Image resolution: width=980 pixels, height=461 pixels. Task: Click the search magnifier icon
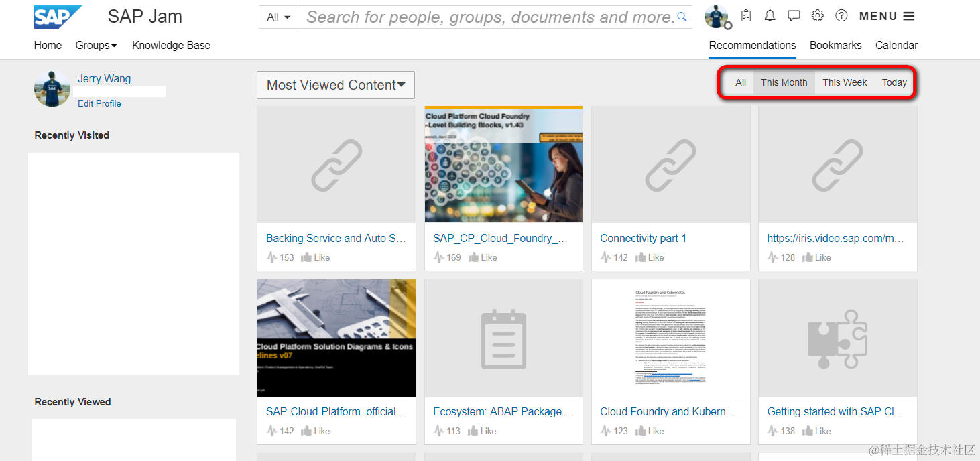682,17
